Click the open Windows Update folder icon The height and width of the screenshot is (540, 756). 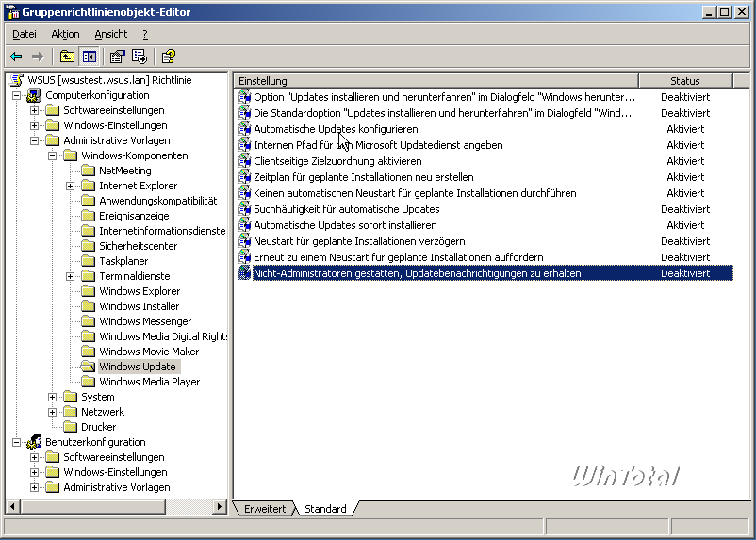click(x=89, y=367)
